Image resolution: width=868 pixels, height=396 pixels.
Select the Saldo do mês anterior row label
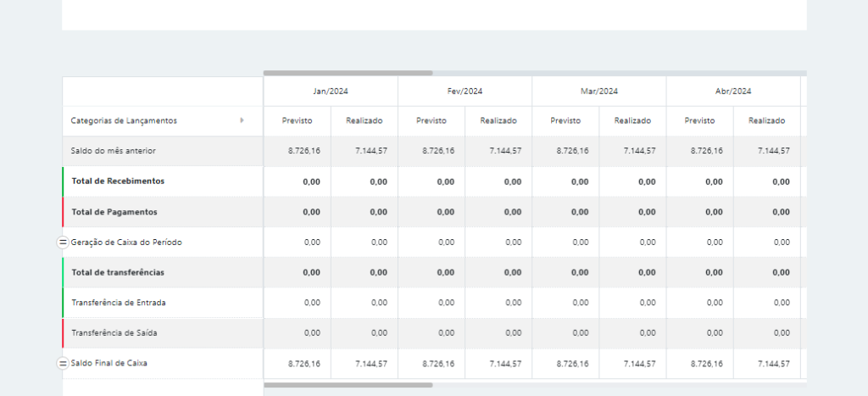(x=113, y=151)
